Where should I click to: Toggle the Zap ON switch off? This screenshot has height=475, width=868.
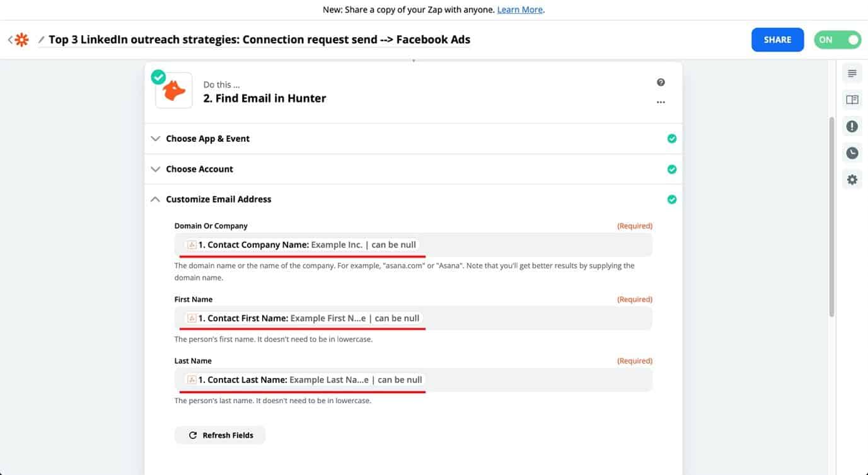click(838, 40)
